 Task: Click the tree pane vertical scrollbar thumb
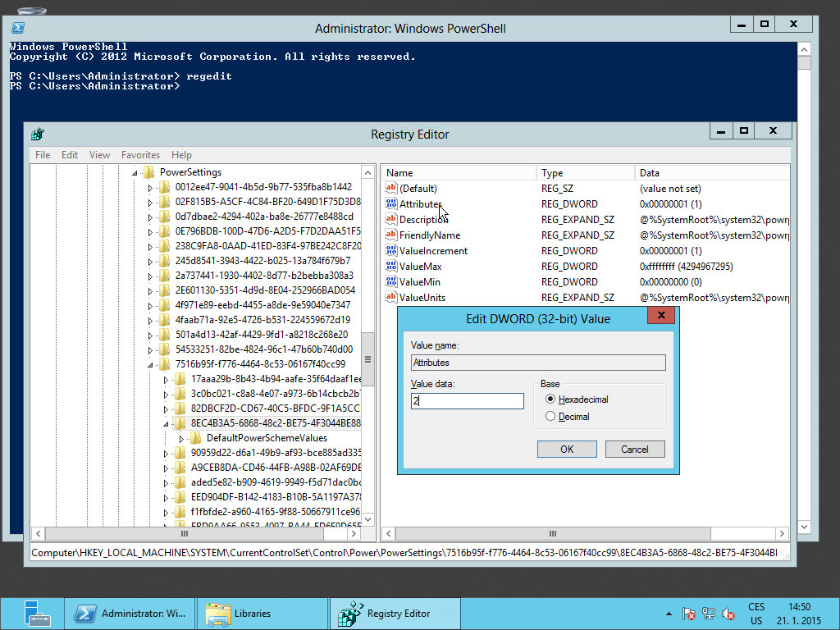click(x=367, y=359)
